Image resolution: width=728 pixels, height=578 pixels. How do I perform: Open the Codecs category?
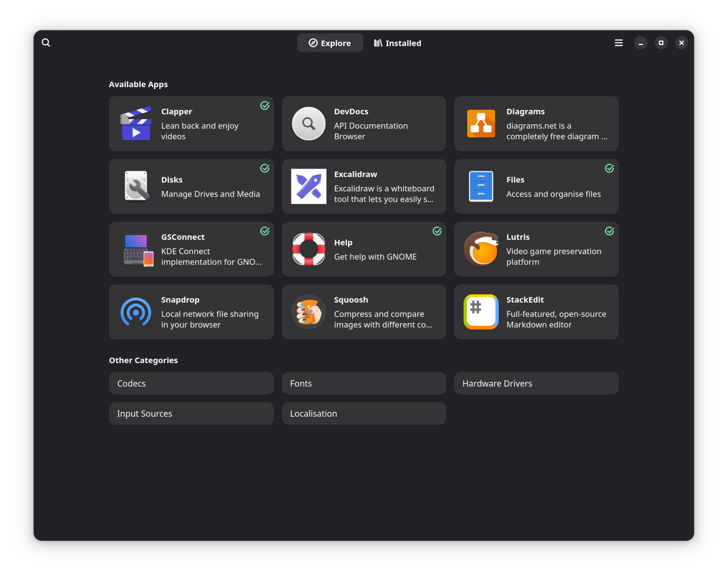tap(191, 383)
